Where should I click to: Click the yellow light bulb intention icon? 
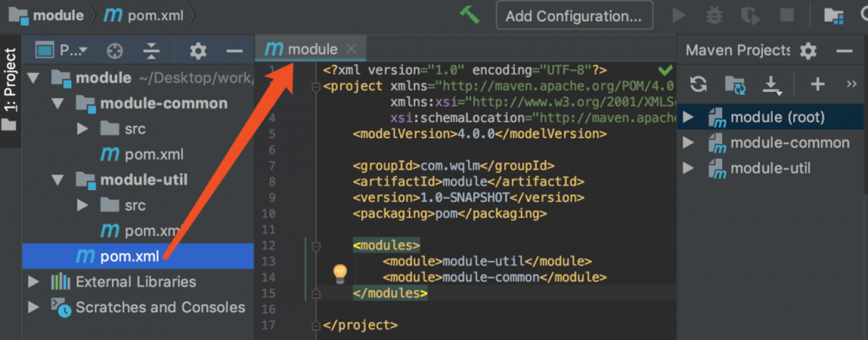339,273
